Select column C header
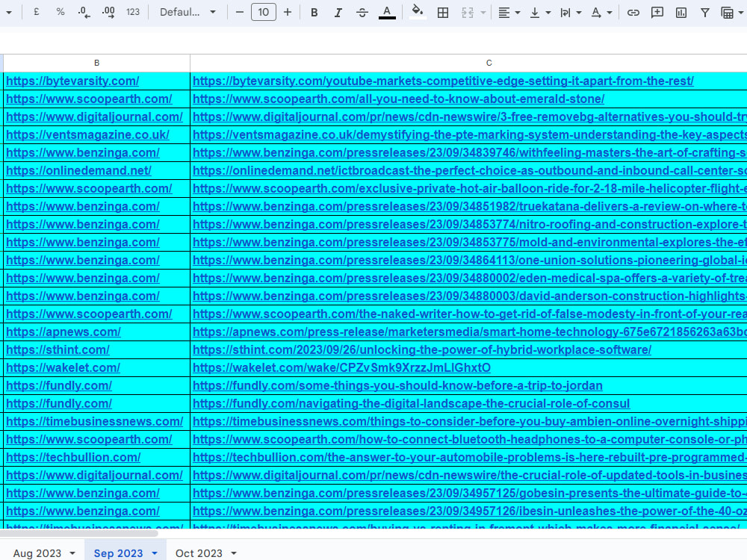Screen dimensions: 747x560 click(x=489, y=63)
